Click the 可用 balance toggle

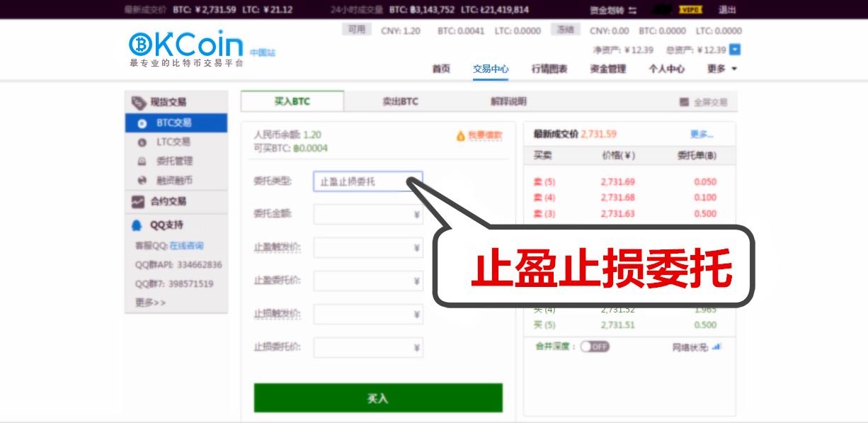click(356, 30)
